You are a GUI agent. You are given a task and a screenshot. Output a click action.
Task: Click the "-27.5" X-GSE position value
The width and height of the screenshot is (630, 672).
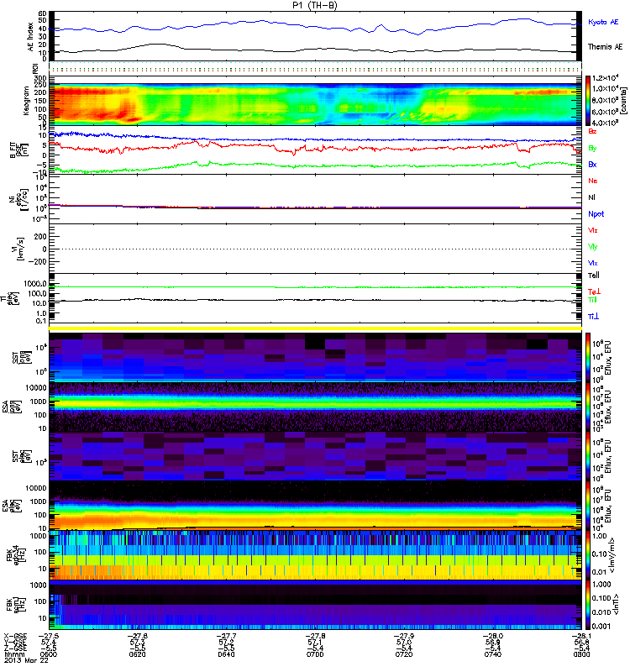coord(49,637)
